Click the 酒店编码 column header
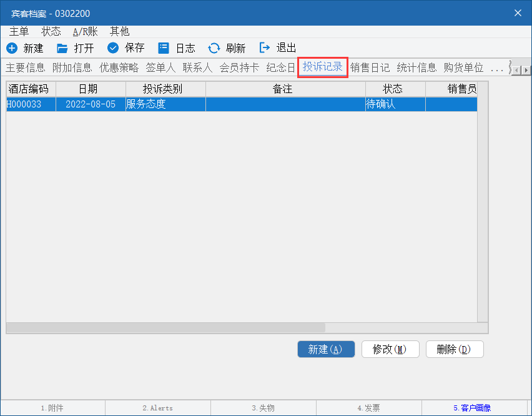 click(31, 89)
